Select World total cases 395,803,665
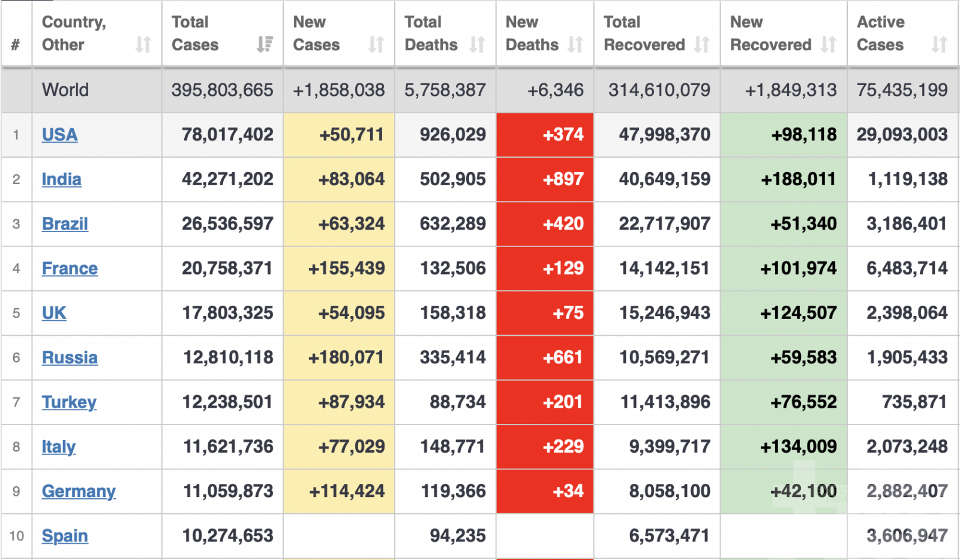Image resolution: width=960 pixels, height=560 pixels. 222,90
